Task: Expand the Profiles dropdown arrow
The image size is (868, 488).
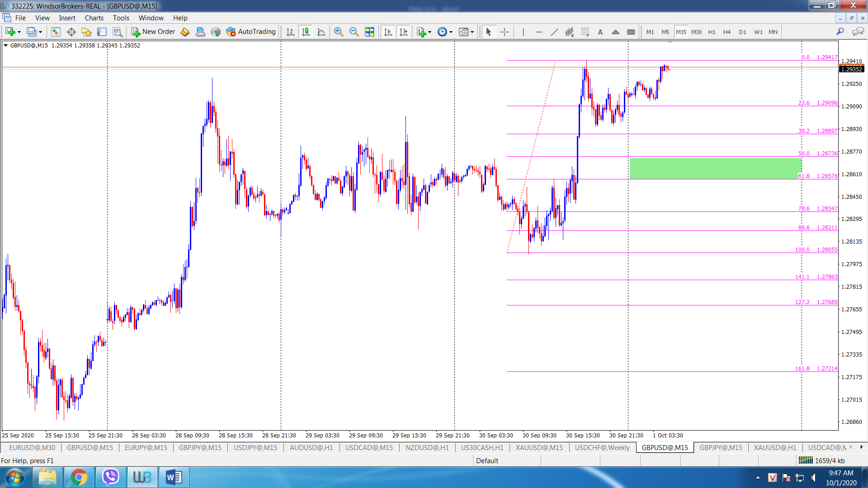Action: [40, 32]
